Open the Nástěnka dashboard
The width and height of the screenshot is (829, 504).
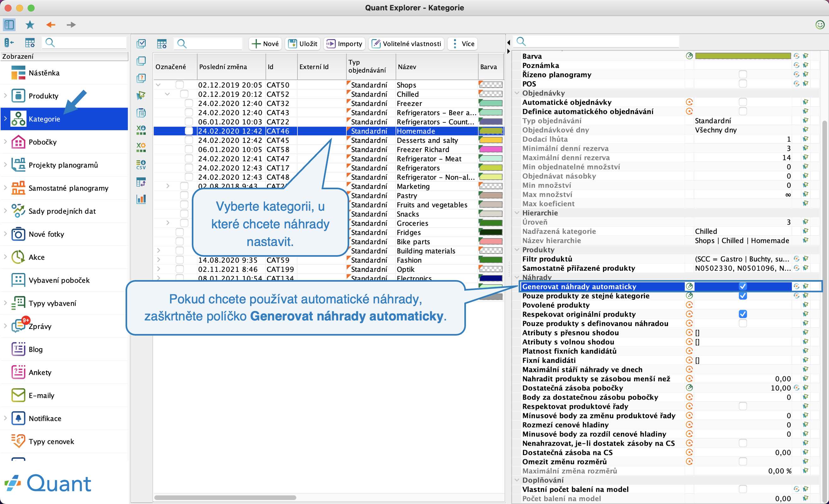[64, 73]
